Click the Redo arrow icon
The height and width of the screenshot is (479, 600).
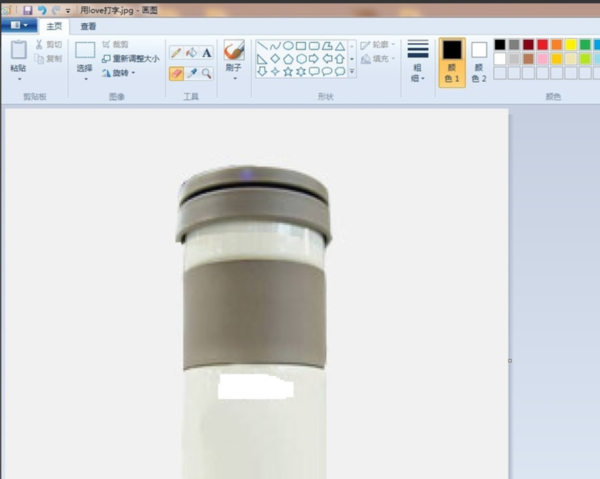(56, 10)
